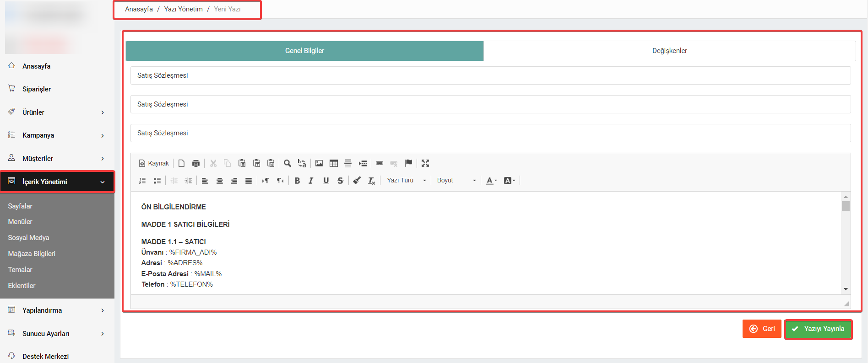Go to Yazı Yönetim breadcrumb link

183,9
